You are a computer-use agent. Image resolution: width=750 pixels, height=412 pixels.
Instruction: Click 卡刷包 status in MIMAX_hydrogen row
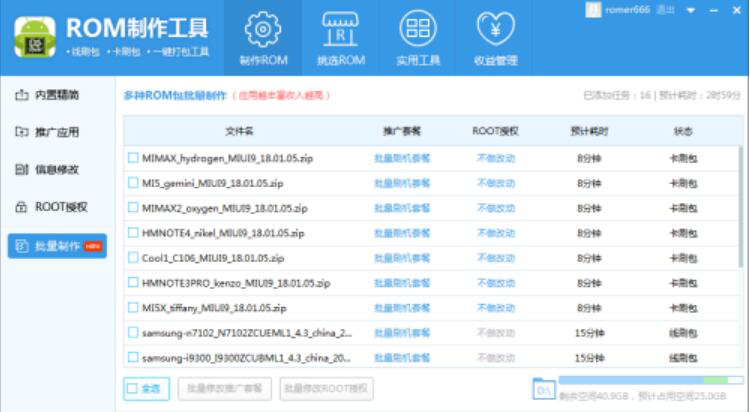pyautogui.click(x=683, y=158)
